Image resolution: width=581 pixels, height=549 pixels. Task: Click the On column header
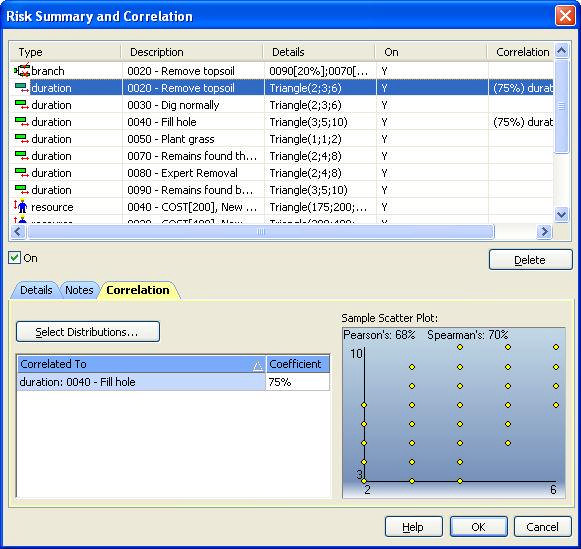point(431,52)
